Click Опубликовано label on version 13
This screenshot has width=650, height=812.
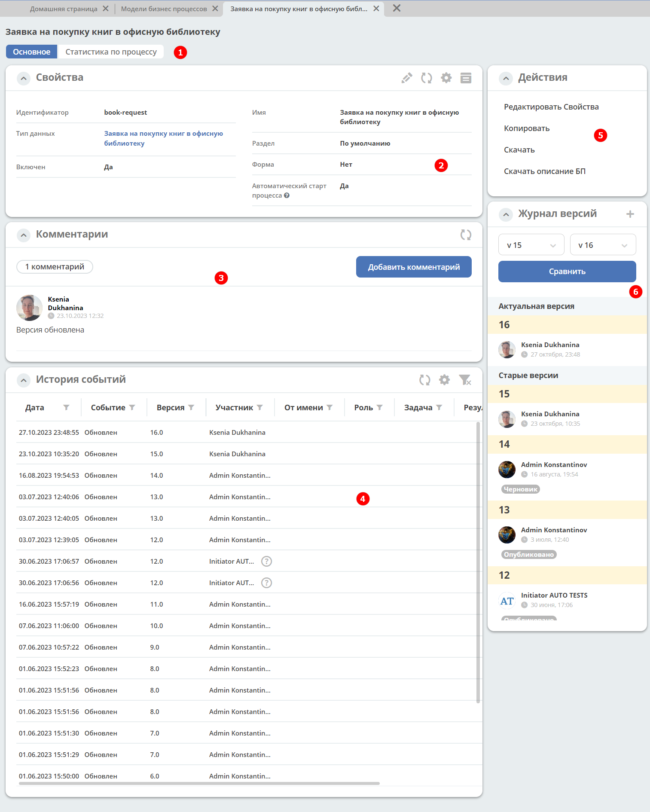point(529,555)
